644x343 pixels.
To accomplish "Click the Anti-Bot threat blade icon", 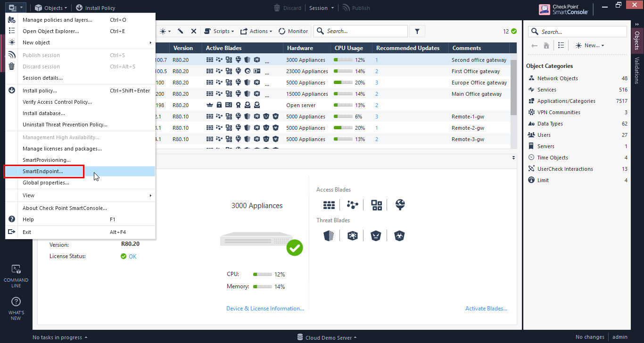I will point(376,235).
